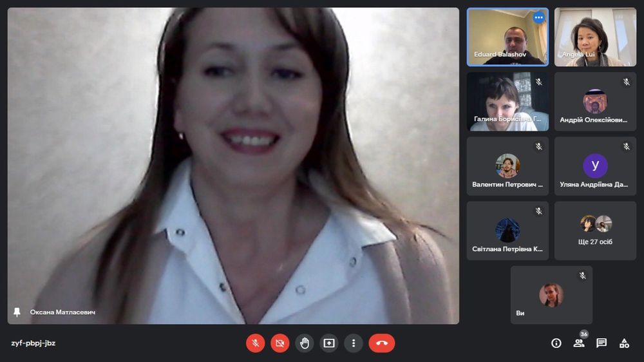
Task: Open meeting details info icon
Action: point(556,343)
